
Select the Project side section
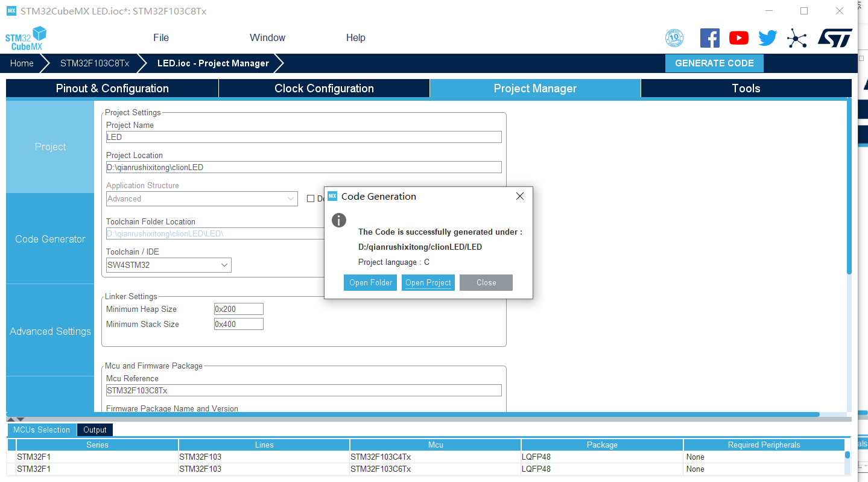coord(50,147)
